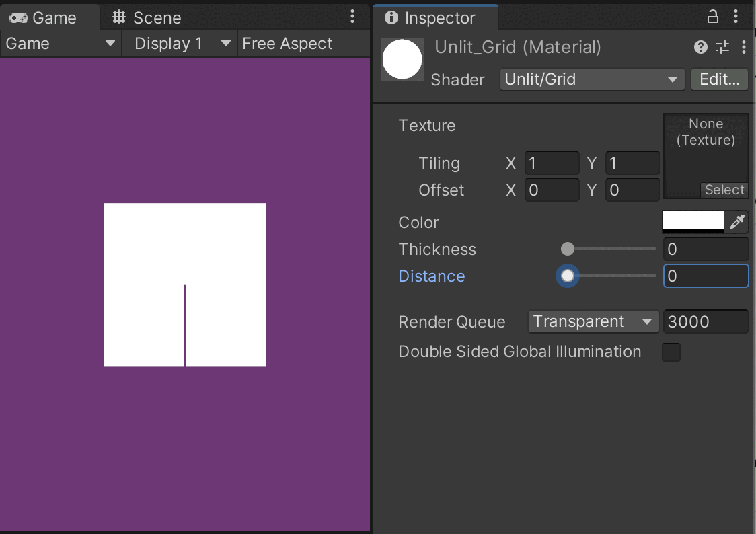The width and height of the screenshot is (756, 534).
Task: Click the material help question mark icon
Action: [x=700, y=47]
